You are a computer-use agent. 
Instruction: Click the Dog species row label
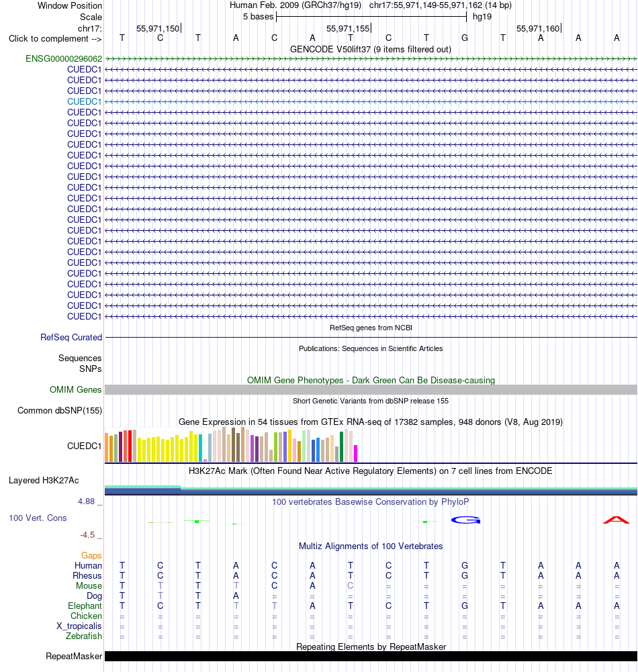pos(94,595)
